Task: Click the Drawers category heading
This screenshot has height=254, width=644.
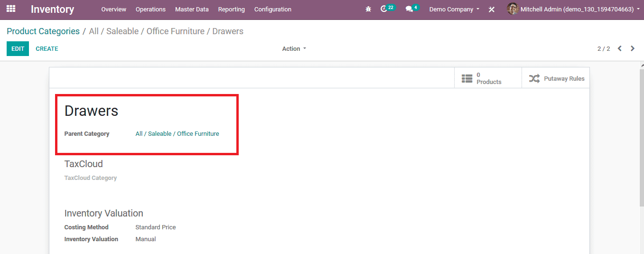Action: [x=91, y=111]
